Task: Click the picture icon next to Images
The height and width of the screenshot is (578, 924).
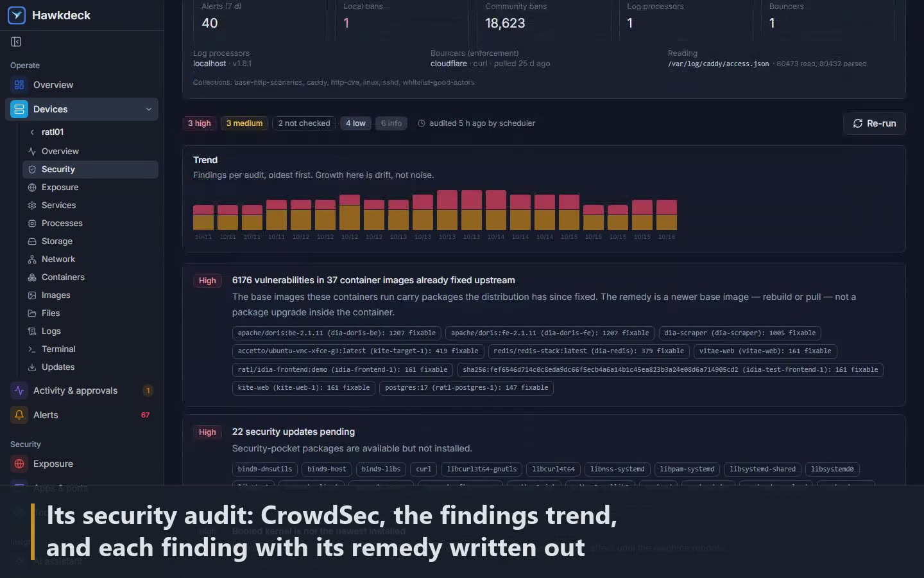Action: coord(32,295)
